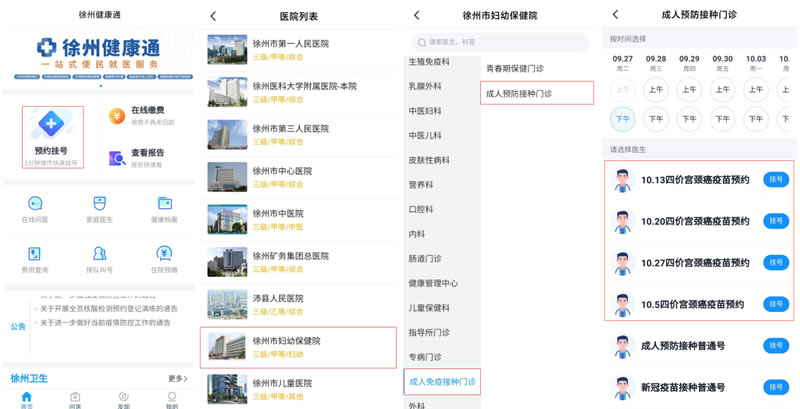Switch to 发现 discover tab in bottom bar

coord(123,400)
